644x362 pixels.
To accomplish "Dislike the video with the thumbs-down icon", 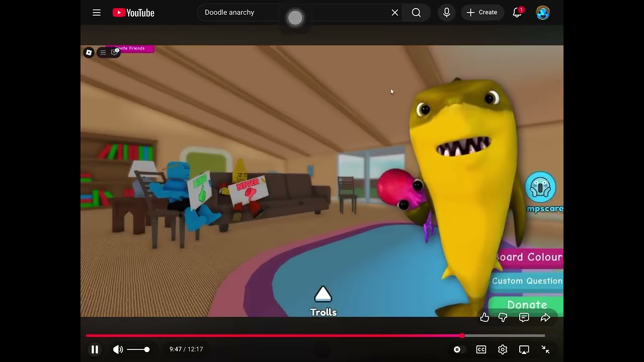I will point(503,317).
